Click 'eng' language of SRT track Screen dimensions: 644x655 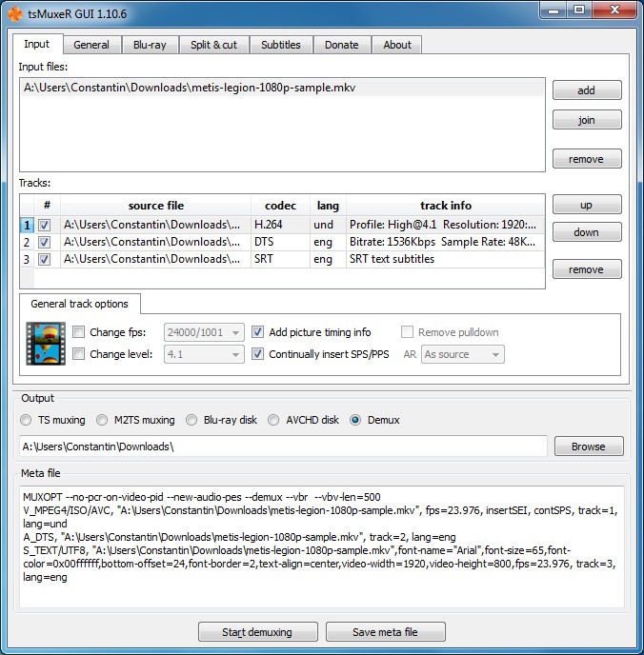[x=328, y=259]
